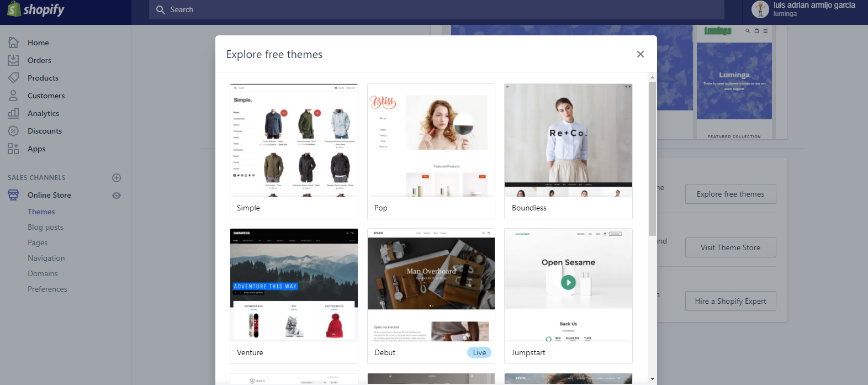Screen dimensions: 868x385
Task: Select the Debut theme thumbnail
Action: click(x=431, y=285)
